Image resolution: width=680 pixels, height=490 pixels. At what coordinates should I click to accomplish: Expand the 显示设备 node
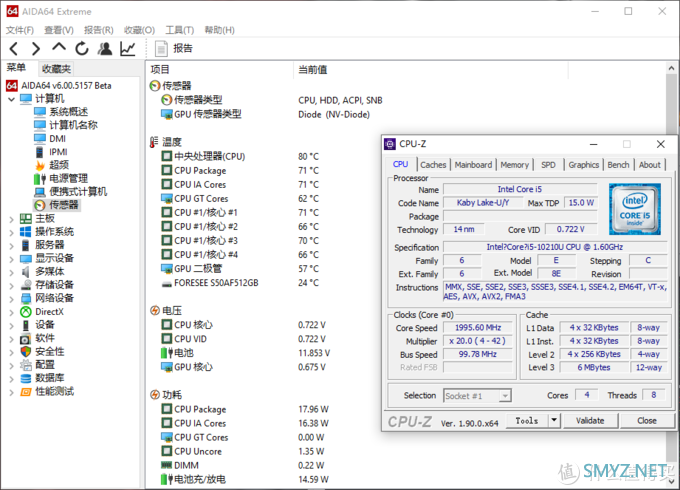(x=12, y=259)
